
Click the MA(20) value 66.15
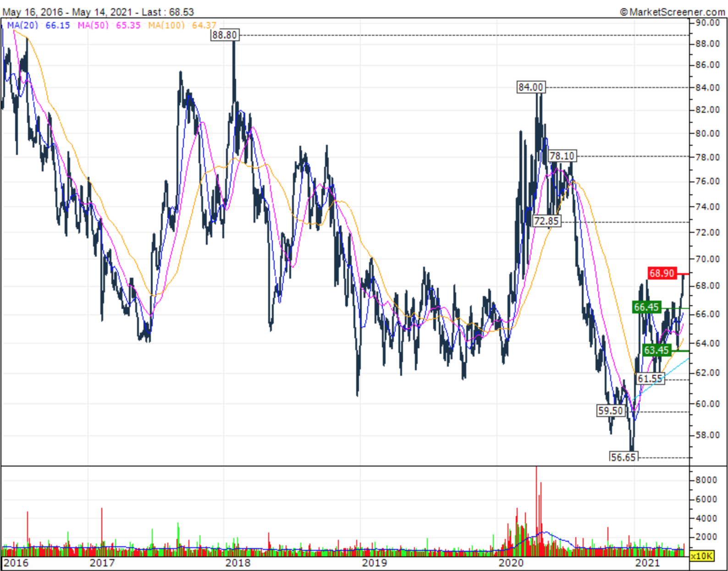pyautogui.click(x=58, y=25)
